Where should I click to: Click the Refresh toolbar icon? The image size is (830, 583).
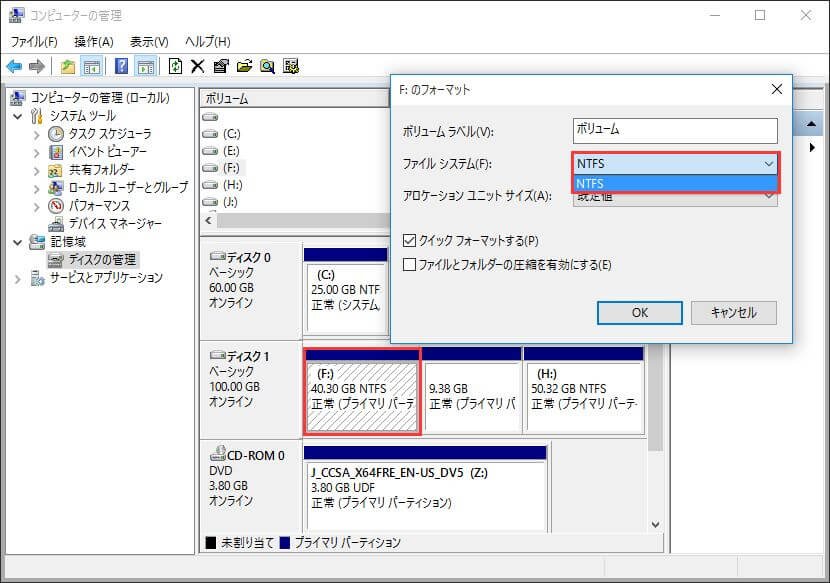[x=176, y=67]
